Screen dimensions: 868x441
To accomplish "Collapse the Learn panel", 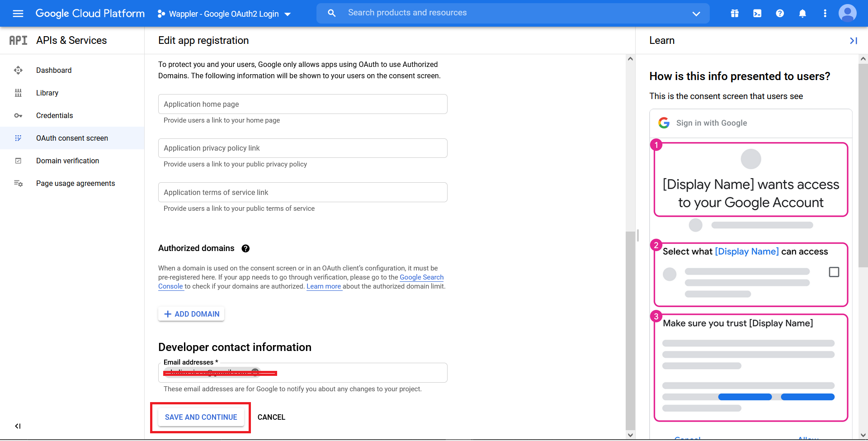I will 854,41.
